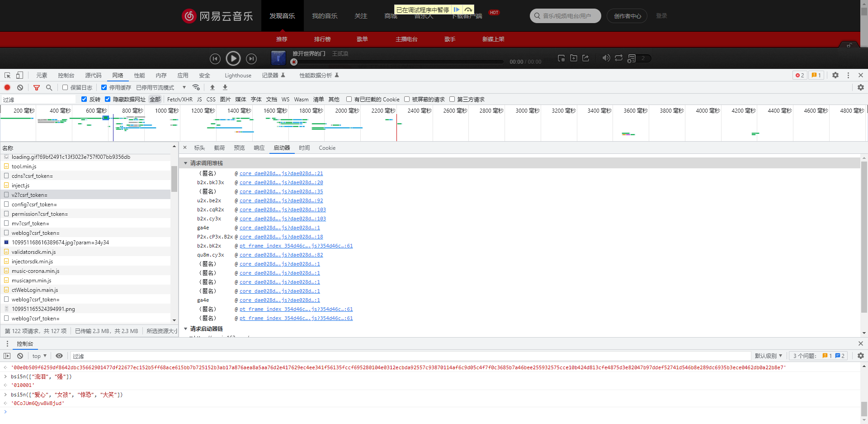Enable the 保留日志 checkbox

(65, 87)
